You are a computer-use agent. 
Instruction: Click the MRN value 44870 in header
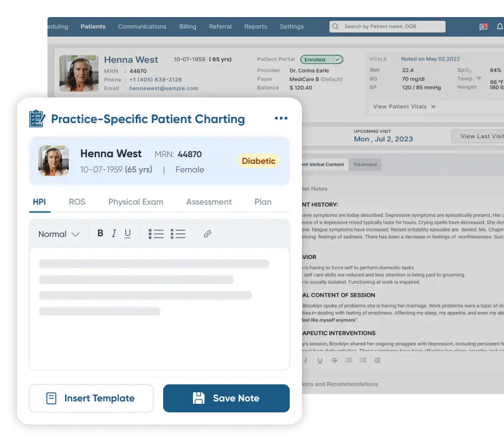(x=138, y=71)
